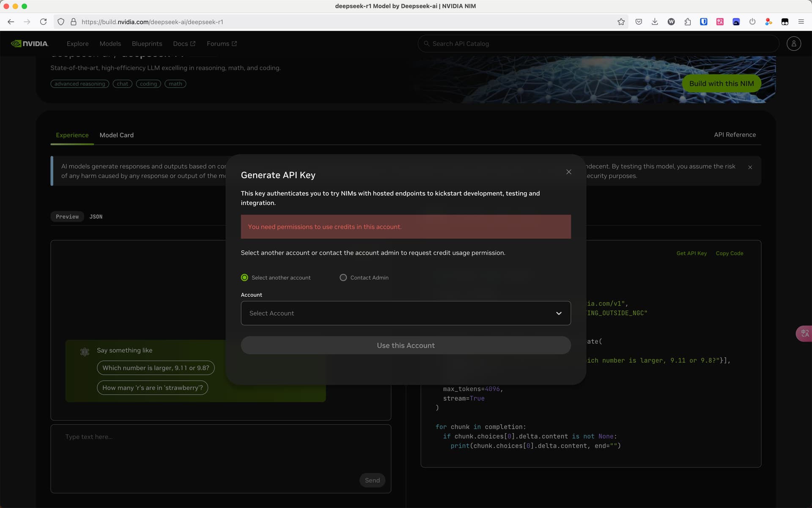Go back to the previous page
This screenshot has width=812, height=508.
(11, 22)
